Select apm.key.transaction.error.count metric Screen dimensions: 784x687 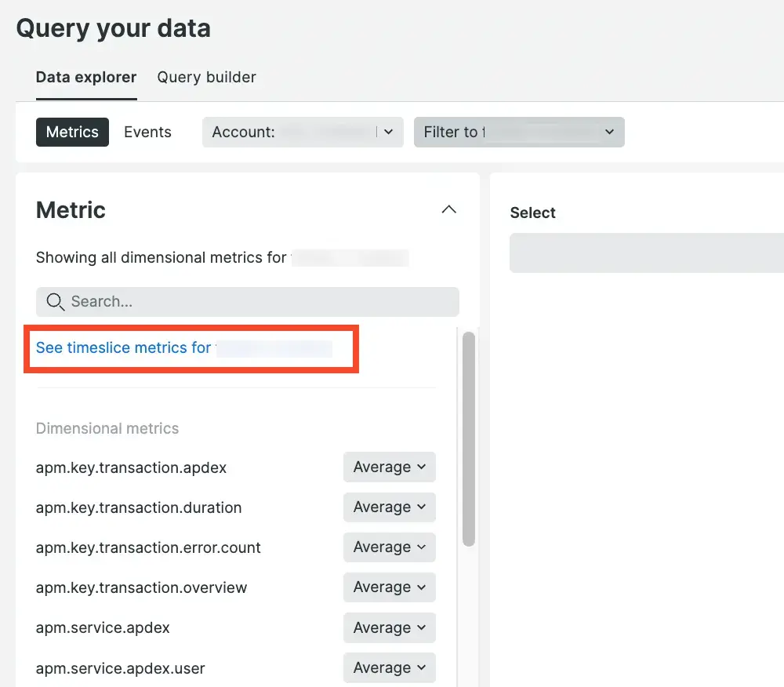pyautogui.click(x=148, y=547)
